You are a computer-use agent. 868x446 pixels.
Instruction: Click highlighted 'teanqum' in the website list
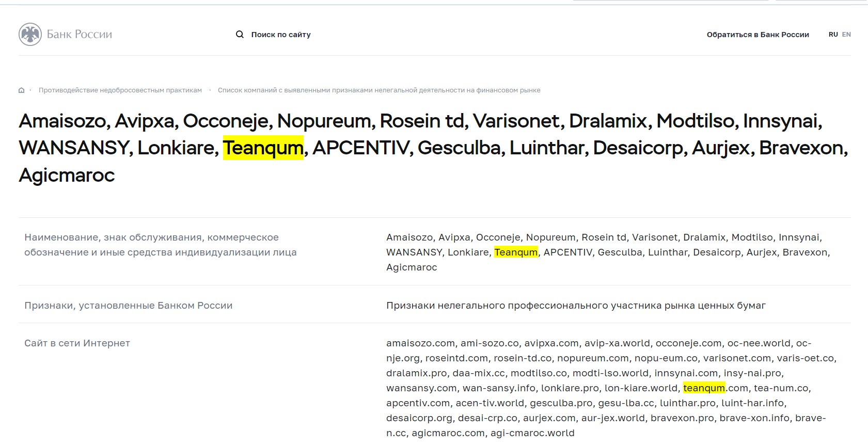(704, 388)
